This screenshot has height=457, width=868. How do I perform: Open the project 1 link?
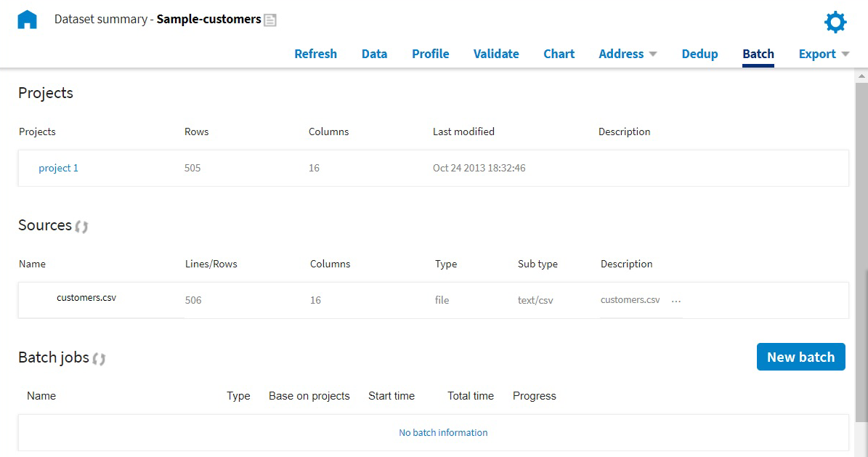(x=58, y=168)
